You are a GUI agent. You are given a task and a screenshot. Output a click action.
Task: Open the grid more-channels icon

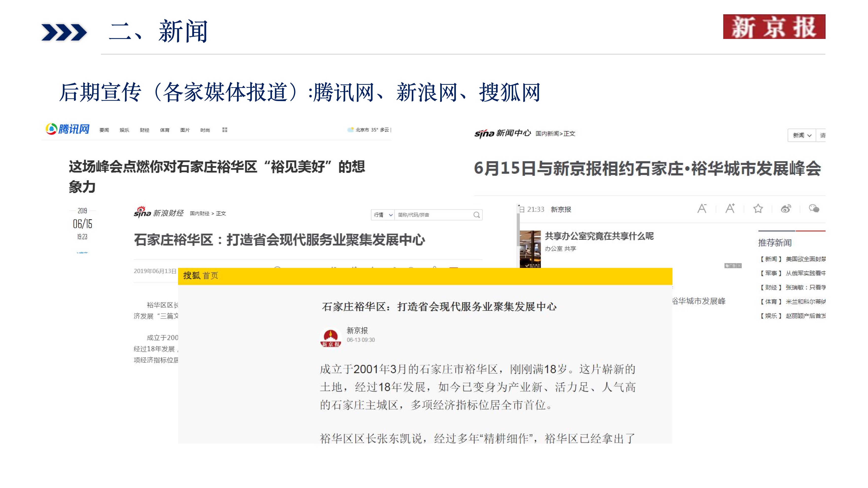[x=225, y=130]
